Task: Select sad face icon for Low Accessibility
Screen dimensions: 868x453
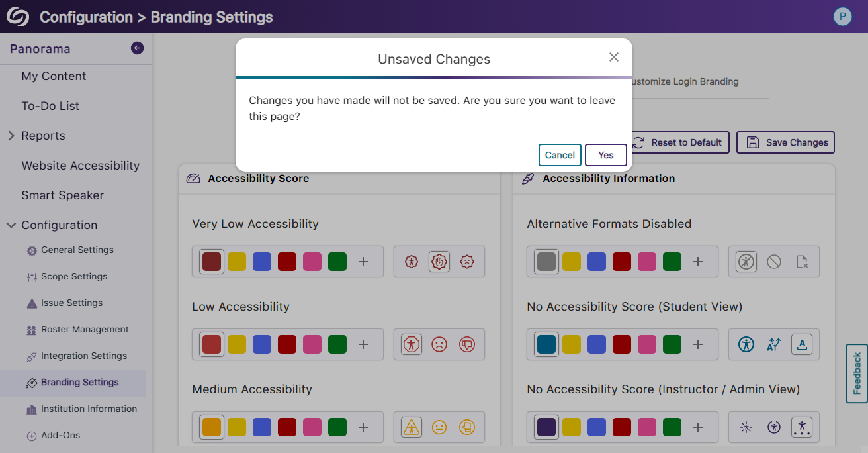Action: pos(439,344)
